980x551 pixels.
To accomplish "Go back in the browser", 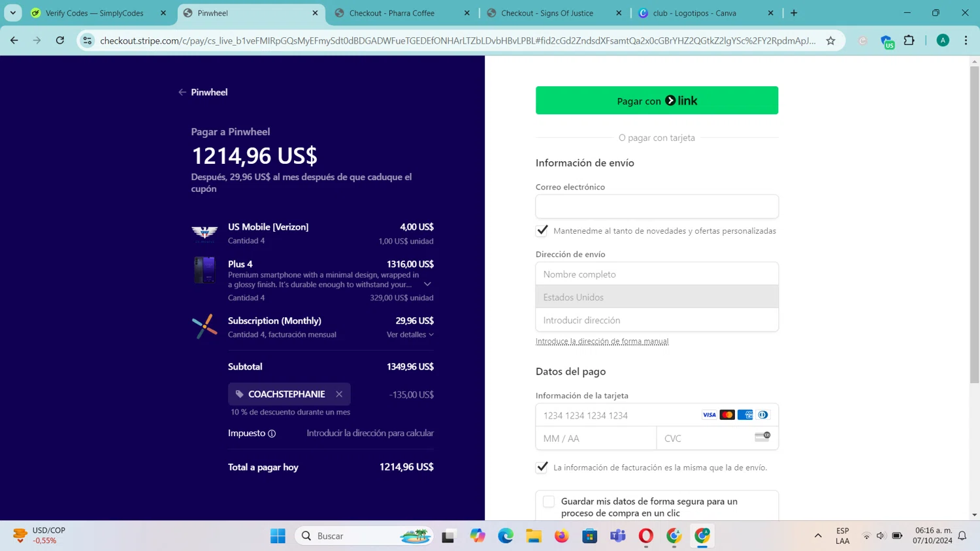I will click(x=14, y=40).
